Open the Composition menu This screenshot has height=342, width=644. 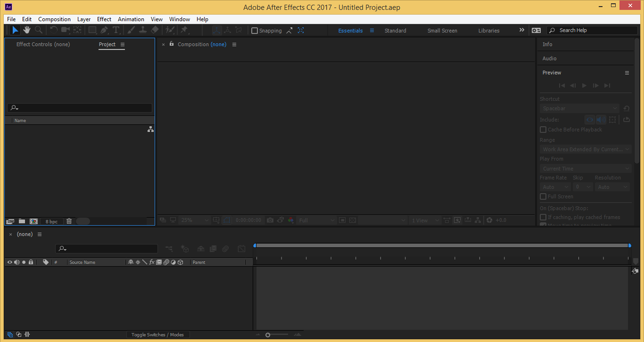(54, 19)
